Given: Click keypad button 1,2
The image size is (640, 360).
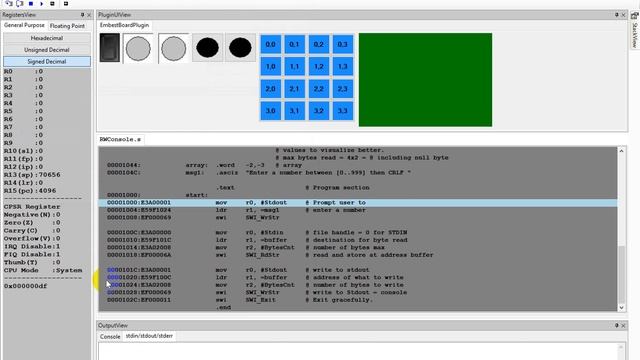Looking at the screenshot, I should (x=318, y=66).
